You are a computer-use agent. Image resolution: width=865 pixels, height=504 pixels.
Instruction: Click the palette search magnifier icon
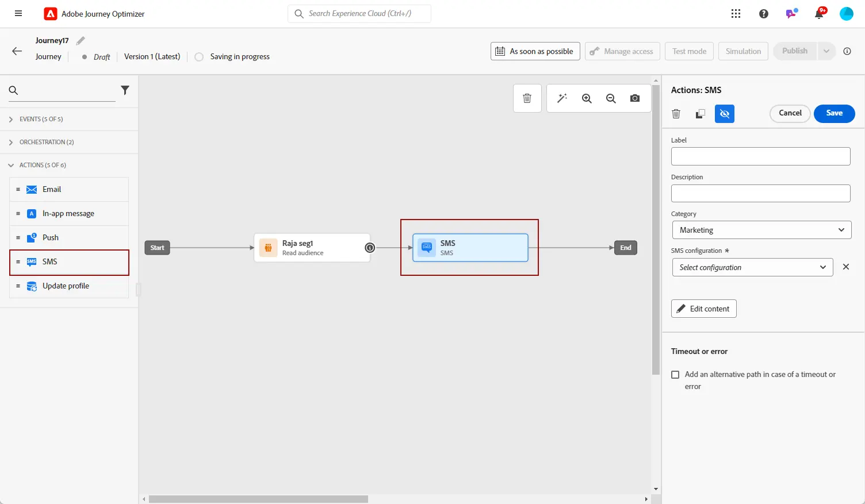(x=14, y=90)
